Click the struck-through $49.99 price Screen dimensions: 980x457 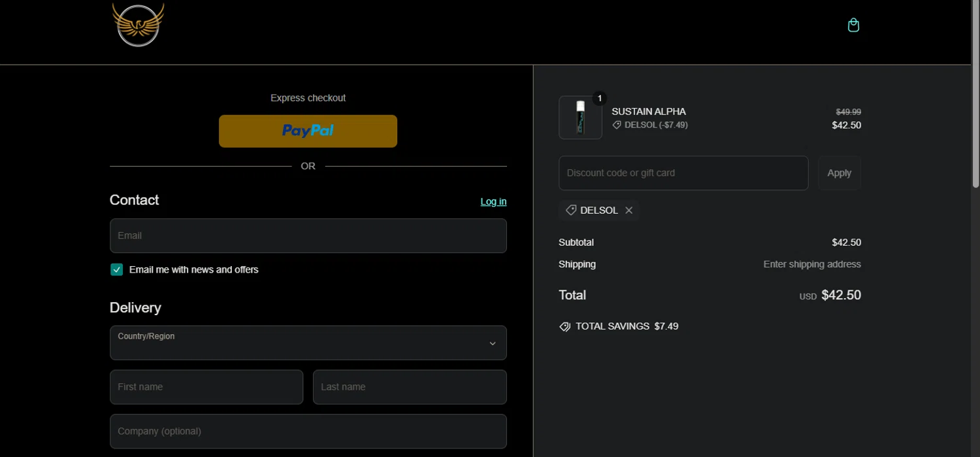(x=849, y=112)
